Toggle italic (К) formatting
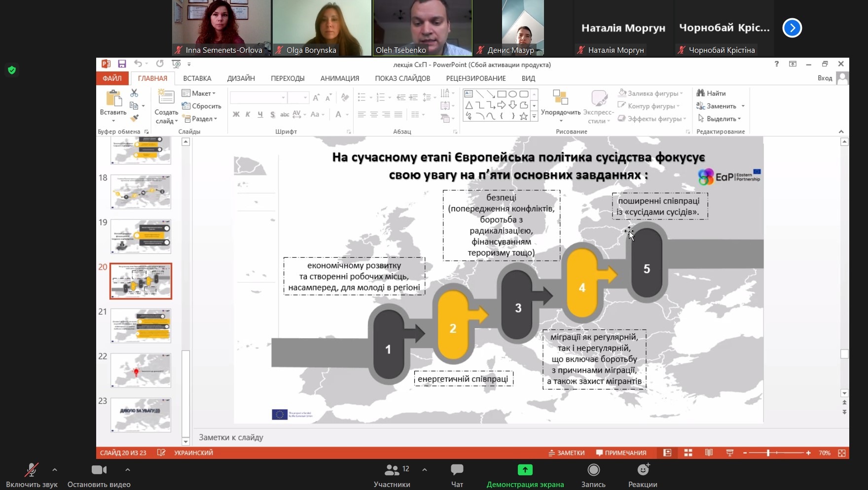The height and width of the screenshot is (490, 868). pyautogui.click(x=248, y=114)
